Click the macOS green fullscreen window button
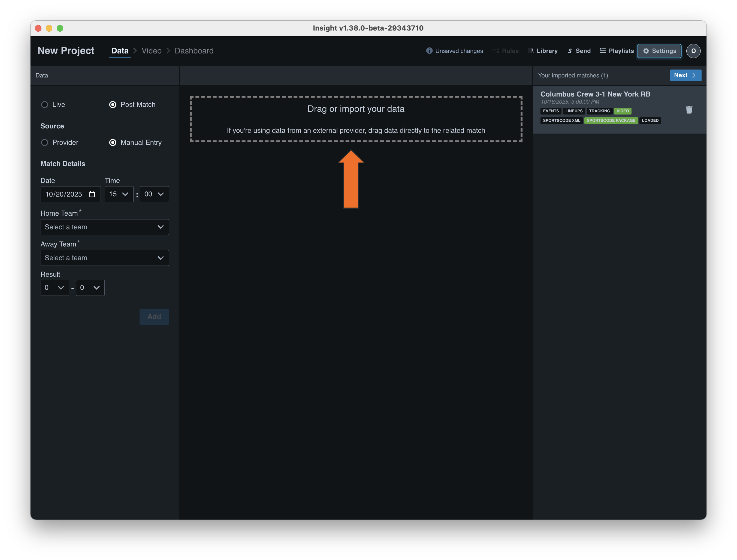737x560 pixels. (60, 28)
